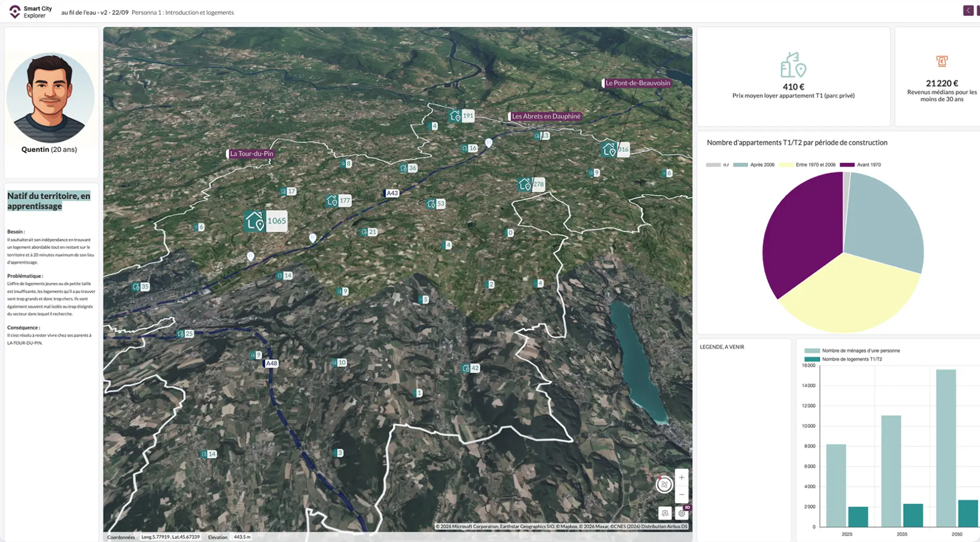The width and height of the screenshot is (980, 542).
Task: Click the 'Le Pont-de-Beauvoisin' map label
Action: (637, 83)
